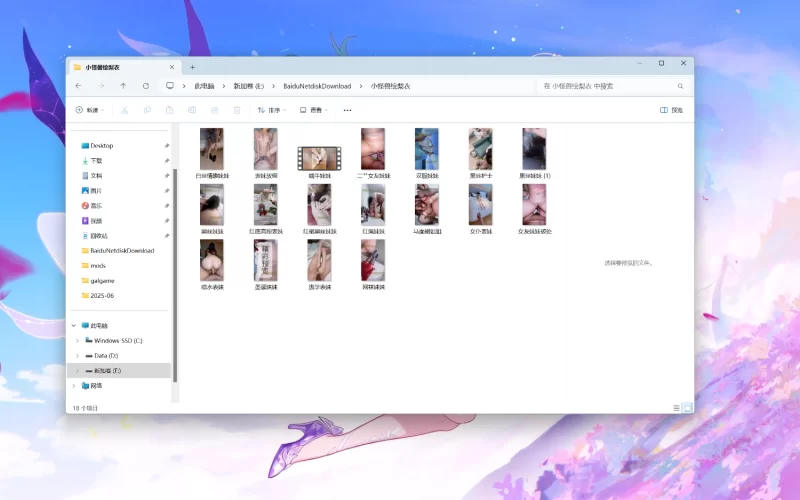Click the Forward navigation arrow
800x500 pixels.
click(x=101, y=86)
